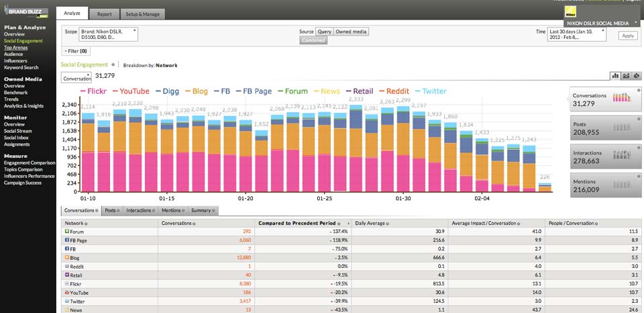
Task: Click info dot on Conversations summary card
Action: point(639,90)
